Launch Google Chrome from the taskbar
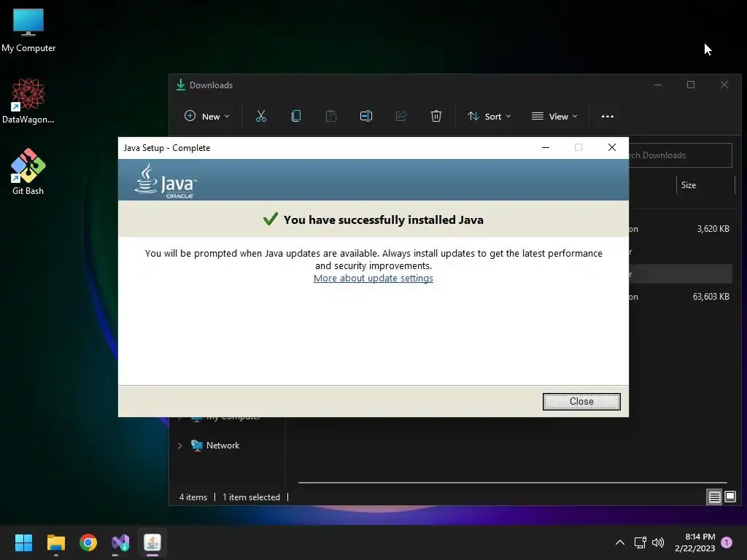The image size is (747, 560). 88,542
